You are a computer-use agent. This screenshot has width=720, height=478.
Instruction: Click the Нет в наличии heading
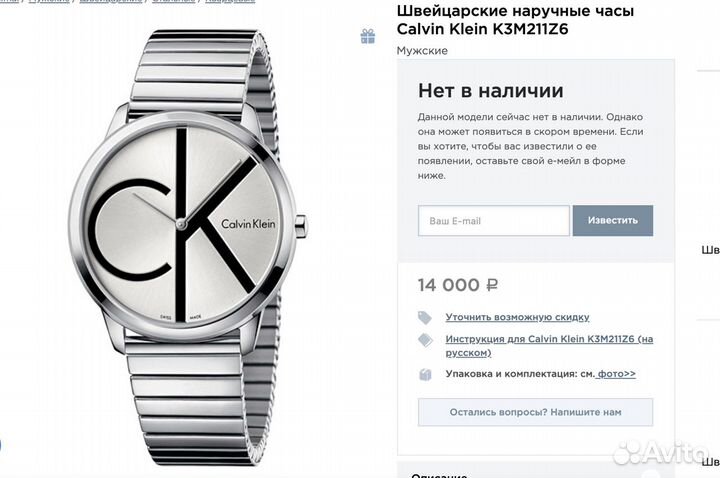pyautogui.click(x=490, y=90)
